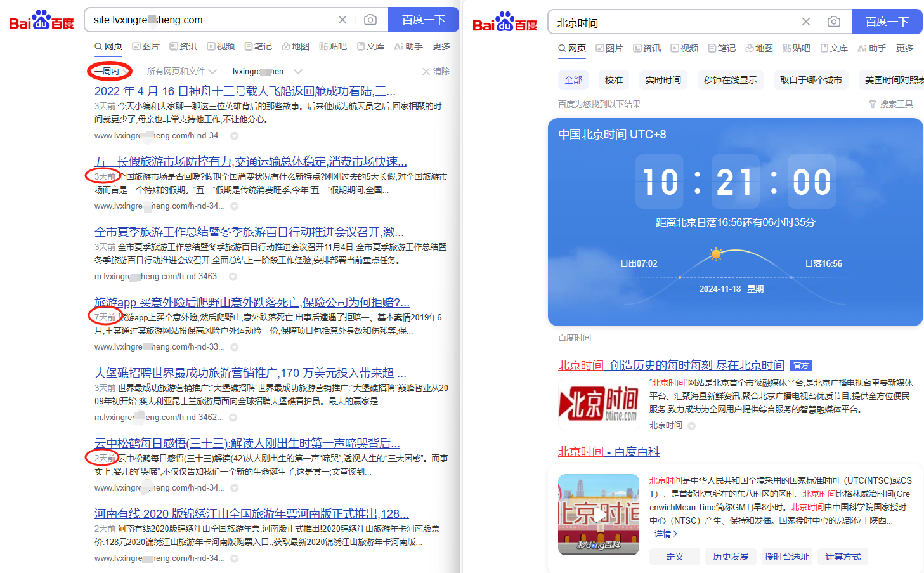Play the 秒懂百科 北京时间 video thumbnail
This screenshot has height=573, width=924.
click(599, 515)
